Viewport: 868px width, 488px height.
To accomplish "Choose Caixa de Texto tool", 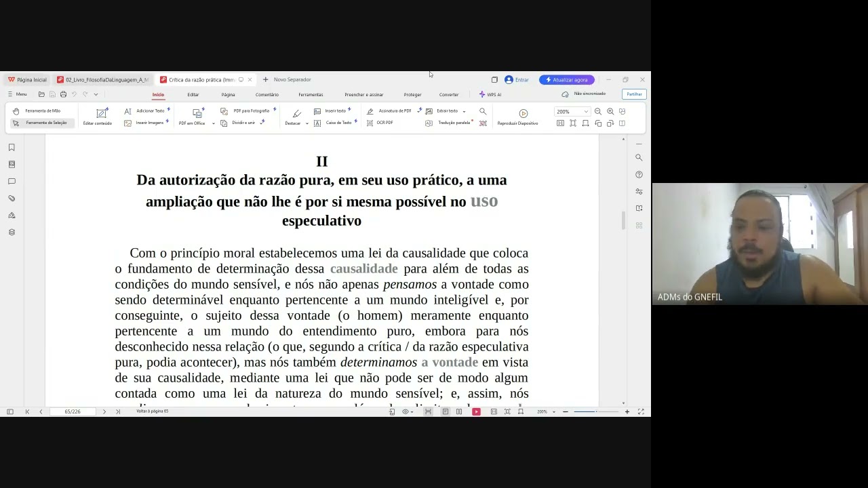I will click(335, 123).
